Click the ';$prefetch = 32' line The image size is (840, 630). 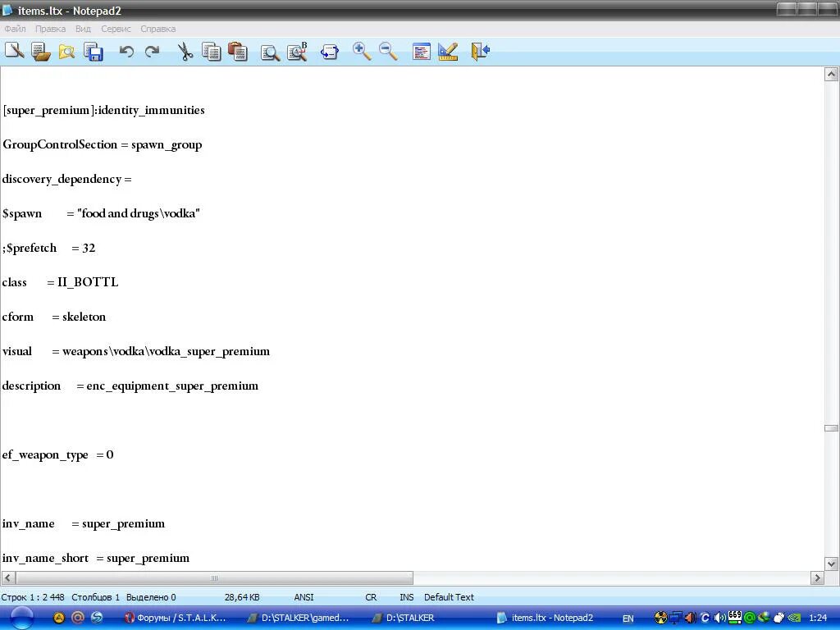pyautogui.click(x=48, y=248)
